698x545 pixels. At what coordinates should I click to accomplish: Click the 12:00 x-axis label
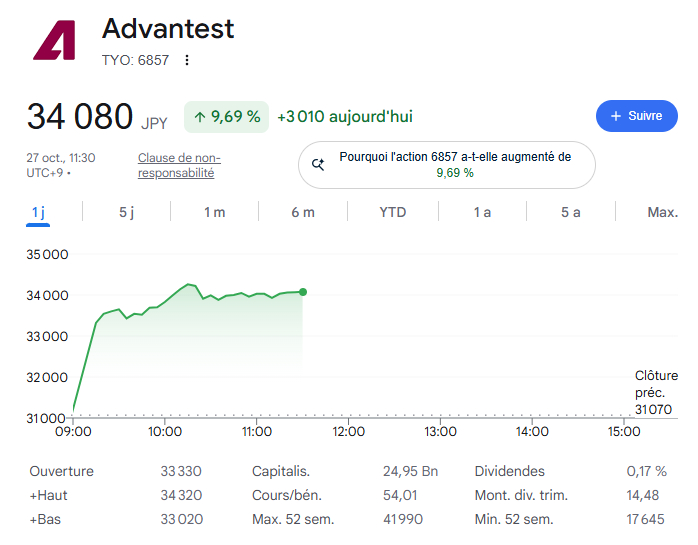[349, 431]
